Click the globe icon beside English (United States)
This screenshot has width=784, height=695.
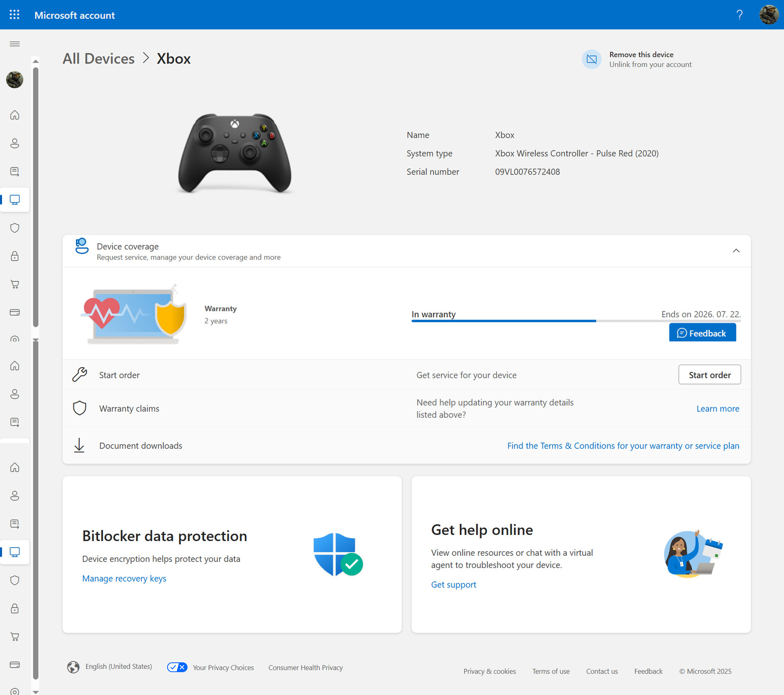(x=73, y=667)
